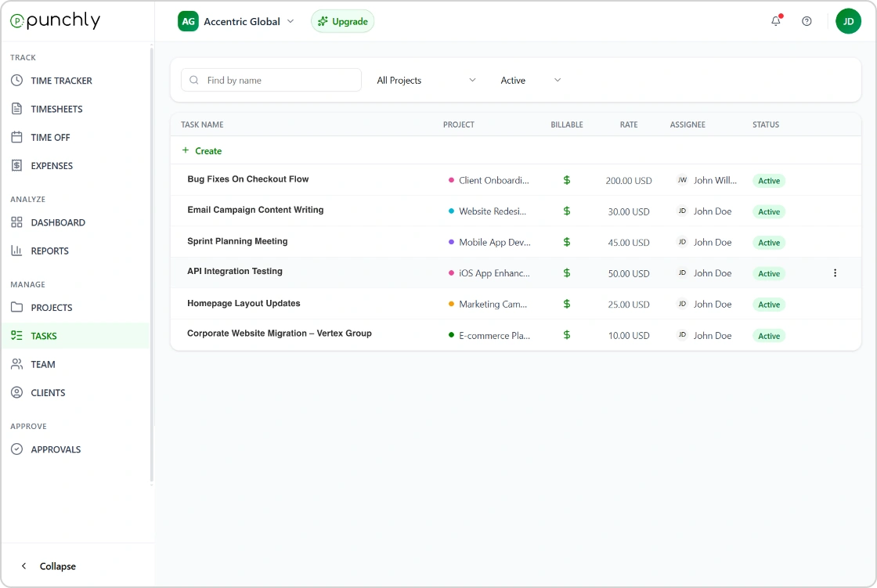
Task: Collapse the sidebar using the arrow icon
Action: coord(24,566)
